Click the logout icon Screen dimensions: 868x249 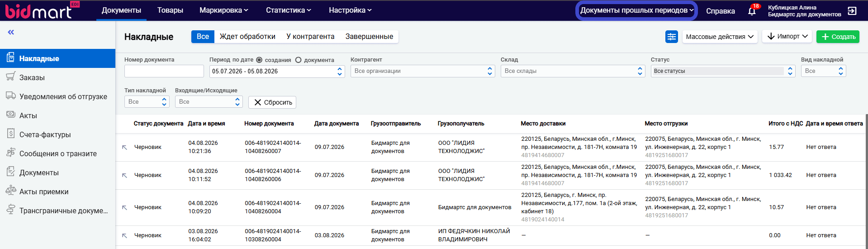coord(852,11)
